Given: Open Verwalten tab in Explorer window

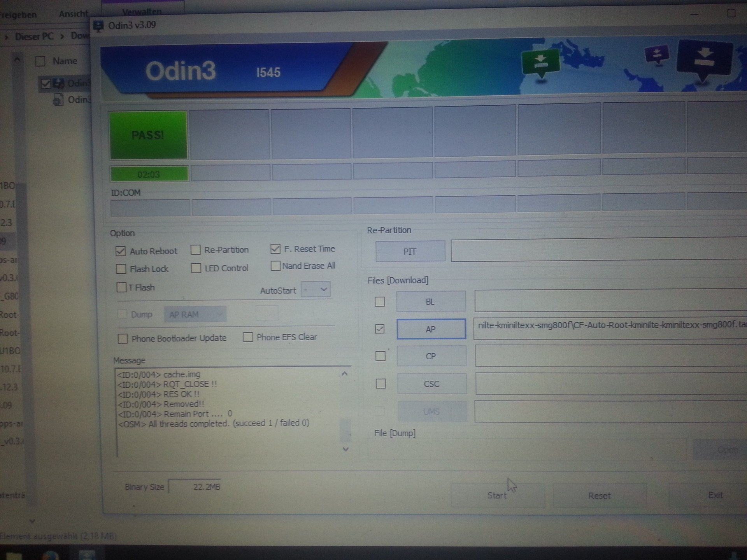Looking at the screenshot, I should [x=142, y=11].
